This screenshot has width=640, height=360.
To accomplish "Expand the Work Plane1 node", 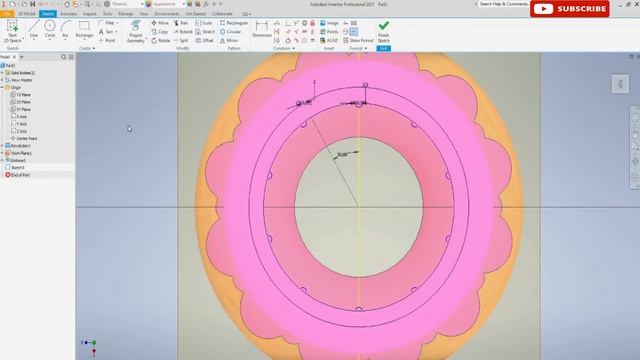I will [x=2, y=153].
